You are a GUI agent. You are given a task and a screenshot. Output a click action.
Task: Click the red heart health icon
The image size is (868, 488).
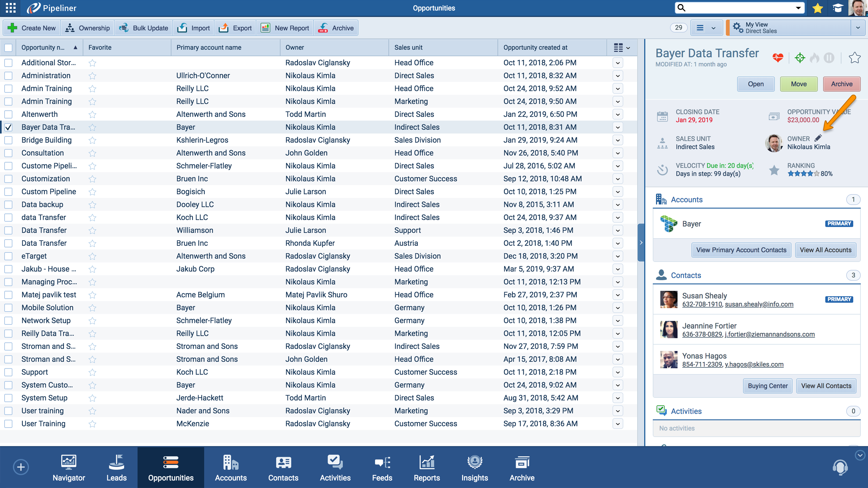[x=778, y=58]
